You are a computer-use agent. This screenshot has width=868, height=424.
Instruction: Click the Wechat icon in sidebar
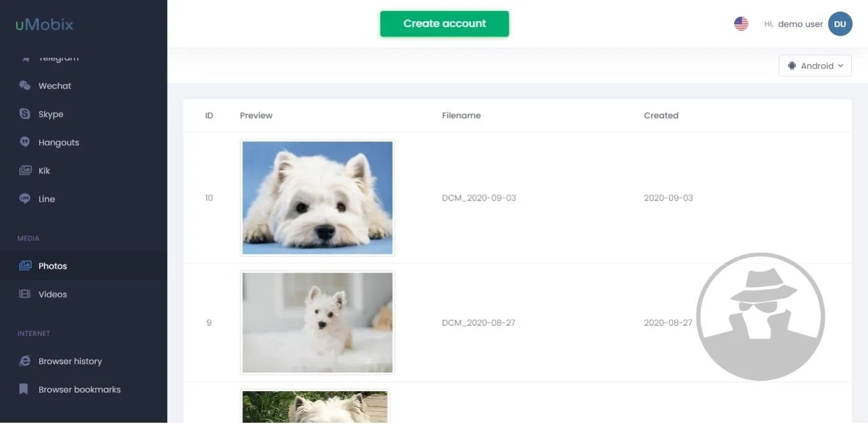coord(24,85)
